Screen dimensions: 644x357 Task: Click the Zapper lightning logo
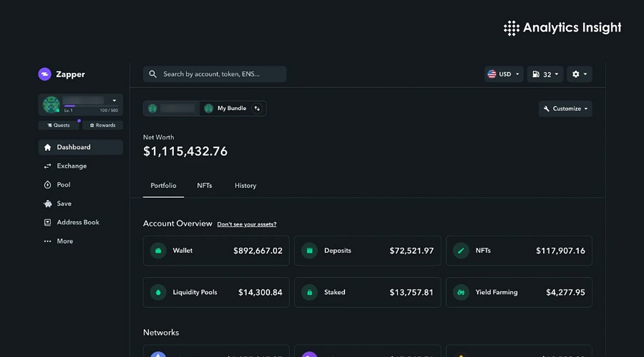(x=45, y=74)
